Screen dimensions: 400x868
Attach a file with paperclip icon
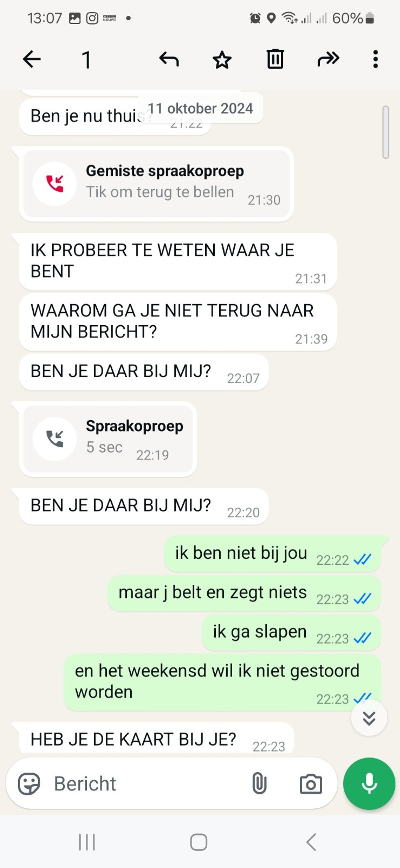(259, 783)
